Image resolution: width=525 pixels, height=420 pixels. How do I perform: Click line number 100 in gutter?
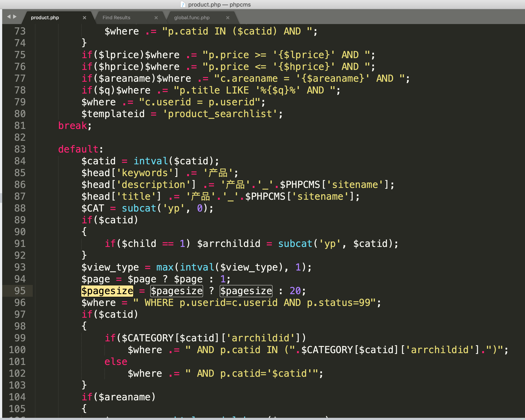pyautogui.click(x=17, y=350)
